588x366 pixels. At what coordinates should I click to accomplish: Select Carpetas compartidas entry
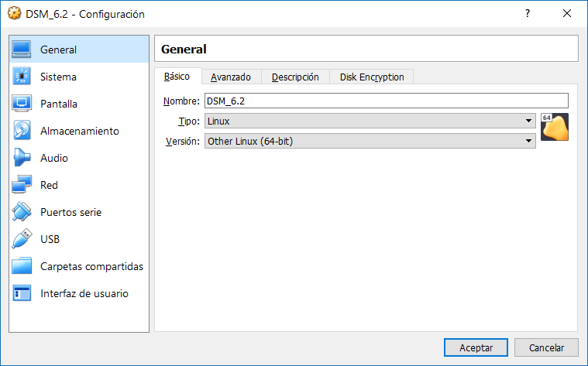(79, 266)
